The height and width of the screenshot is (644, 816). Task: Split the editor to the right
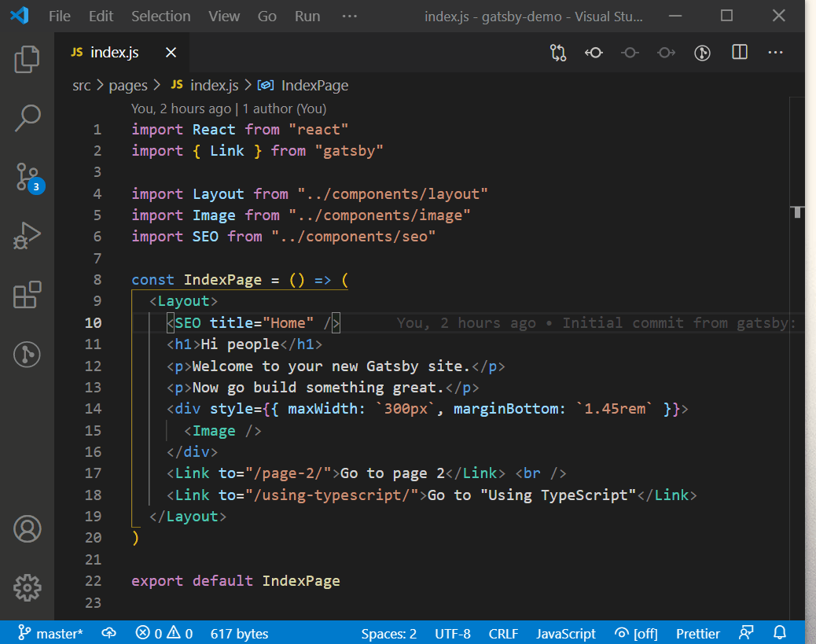coord(740,53)
